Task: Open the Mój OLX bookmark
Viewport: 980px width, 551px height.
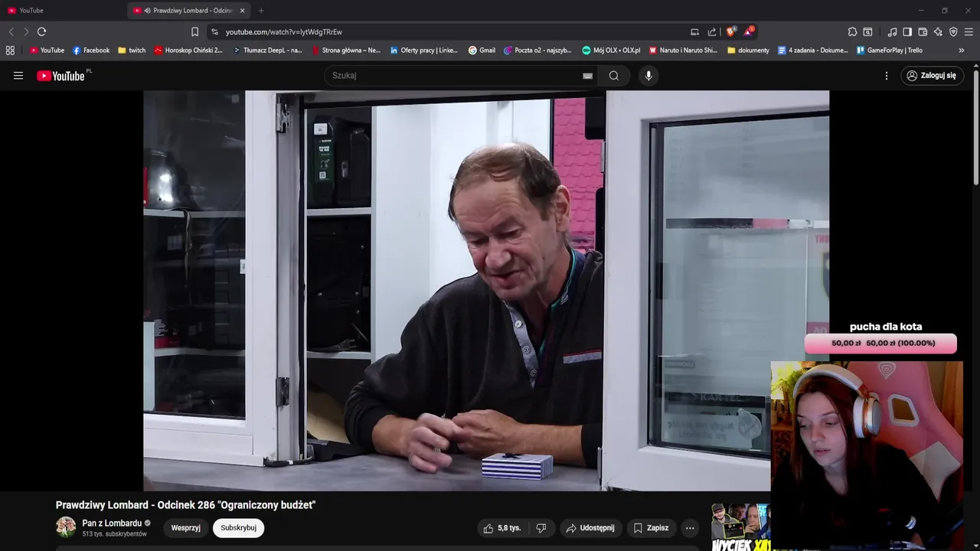Action: [x=611, y=51]
